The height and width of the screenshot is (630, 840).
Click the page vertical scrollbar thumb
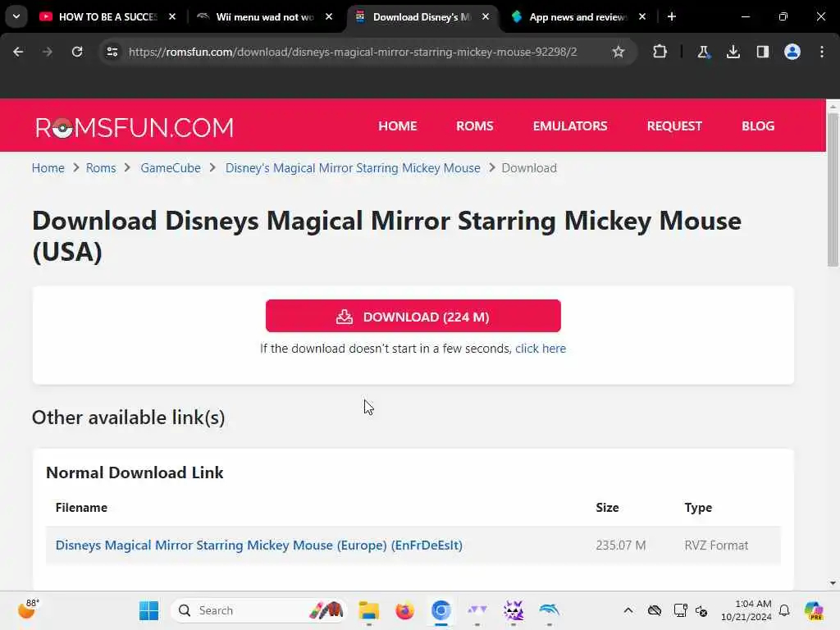[833, 190]
